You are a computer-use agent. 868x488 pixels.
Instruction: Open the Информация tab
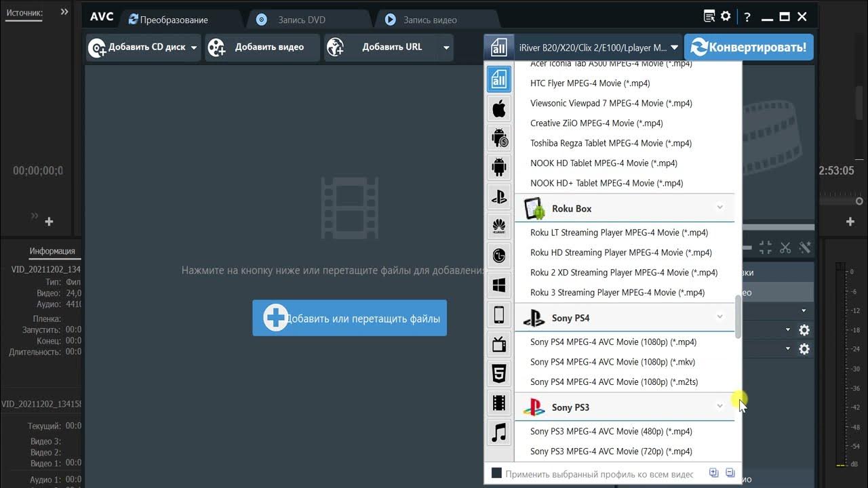(x=52, y=251)
